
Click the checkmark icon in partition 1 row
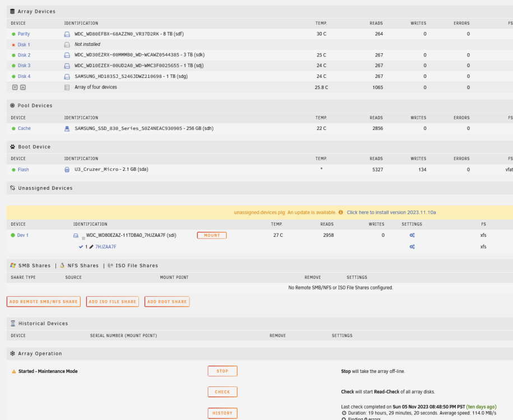[x=81, y=247]
